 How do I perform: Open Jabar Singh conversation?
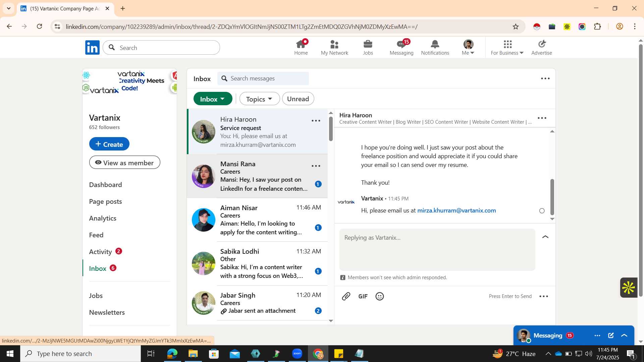tap(257, 303)
